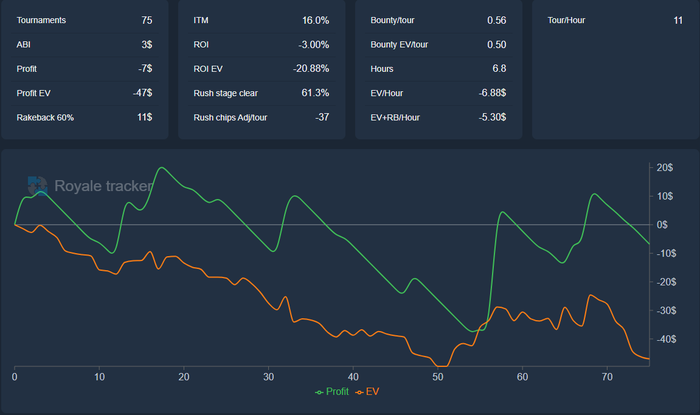Click the ITM stat label

click(201, 20)
